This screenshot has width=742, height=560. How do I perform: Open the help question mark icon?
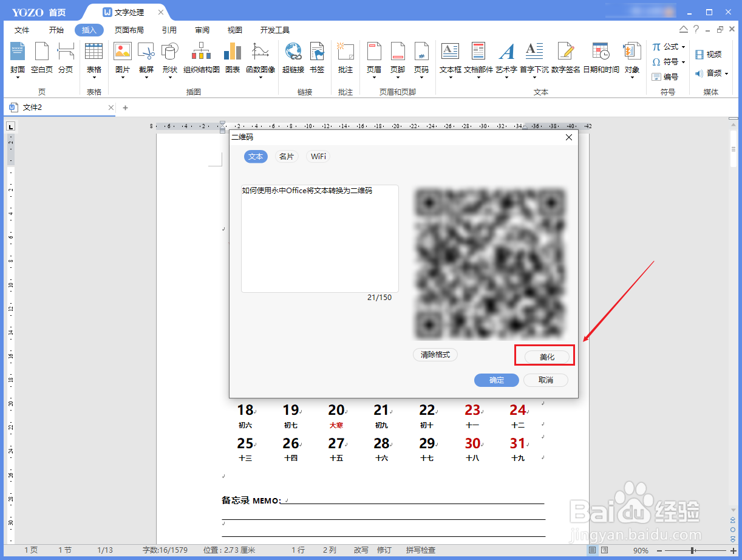click(696, 29)
